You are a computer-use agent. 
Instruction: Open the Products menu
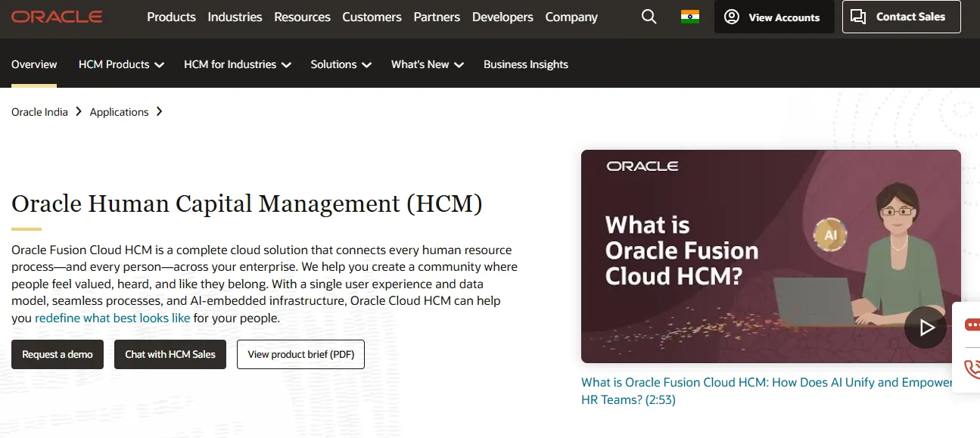[x=171, y=17]
